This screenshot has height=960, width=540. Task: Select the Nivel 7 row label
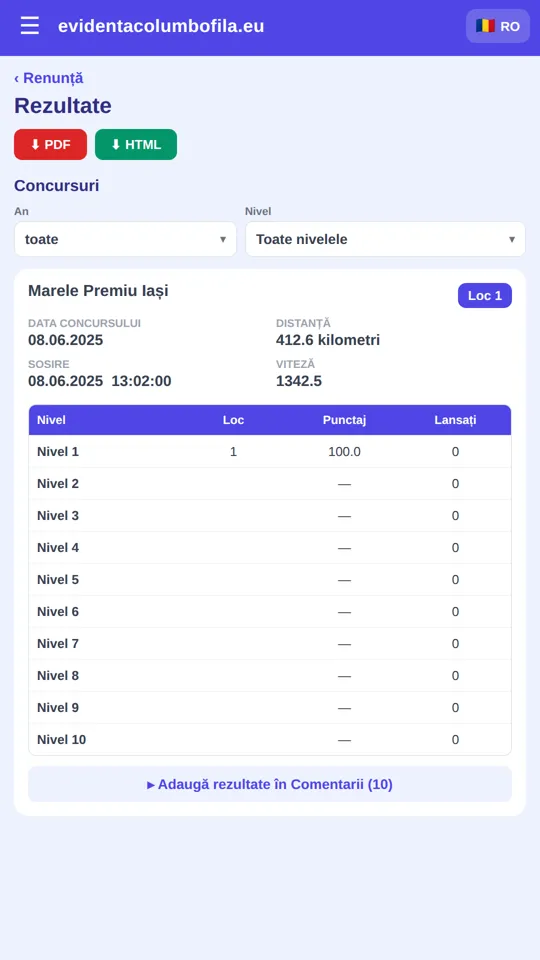(58, 643)
